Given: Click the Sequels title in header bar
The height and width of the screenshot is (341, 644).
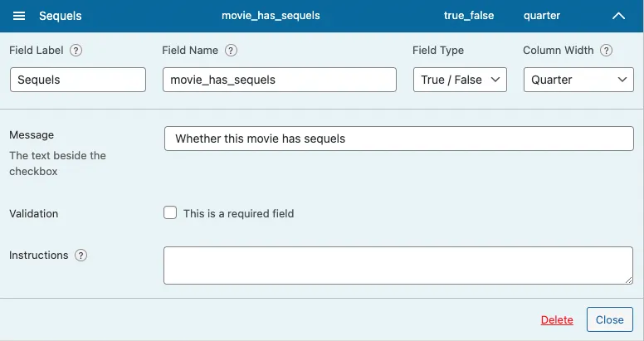Looking at the screenshot, I should [x=61, y=16].
